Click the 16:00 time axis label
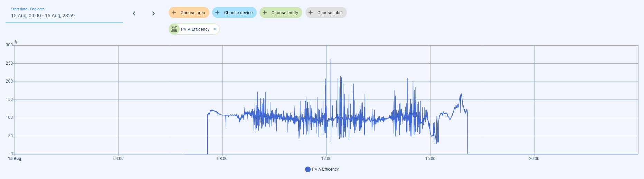 pyautogui.click(x=430, y=159)
